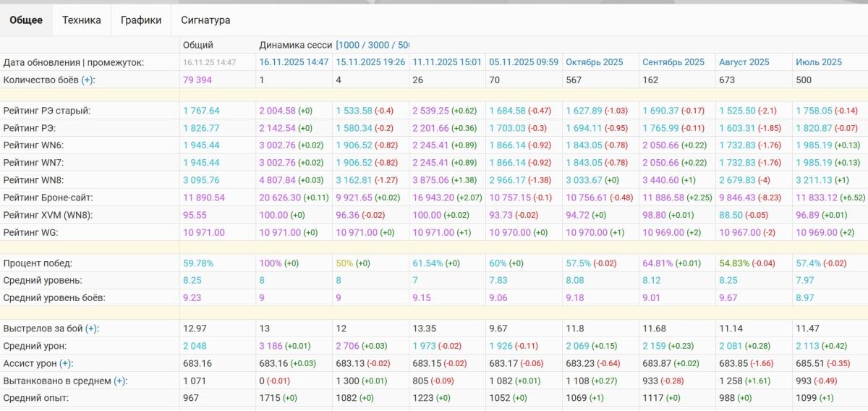Open the 15.11.2025 19:26 session column
This screenshot has width=868, height=411.
click(370, 62)
